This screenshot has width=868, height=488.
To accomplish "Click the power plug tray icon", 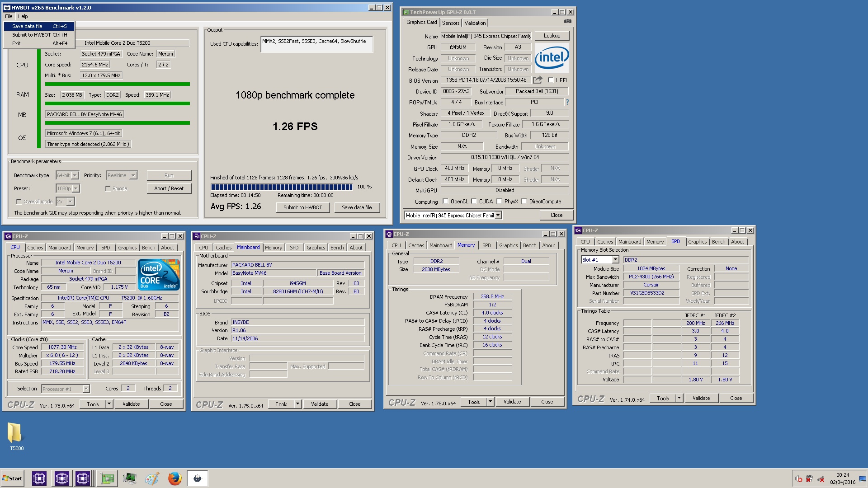I will click(809, 479).
